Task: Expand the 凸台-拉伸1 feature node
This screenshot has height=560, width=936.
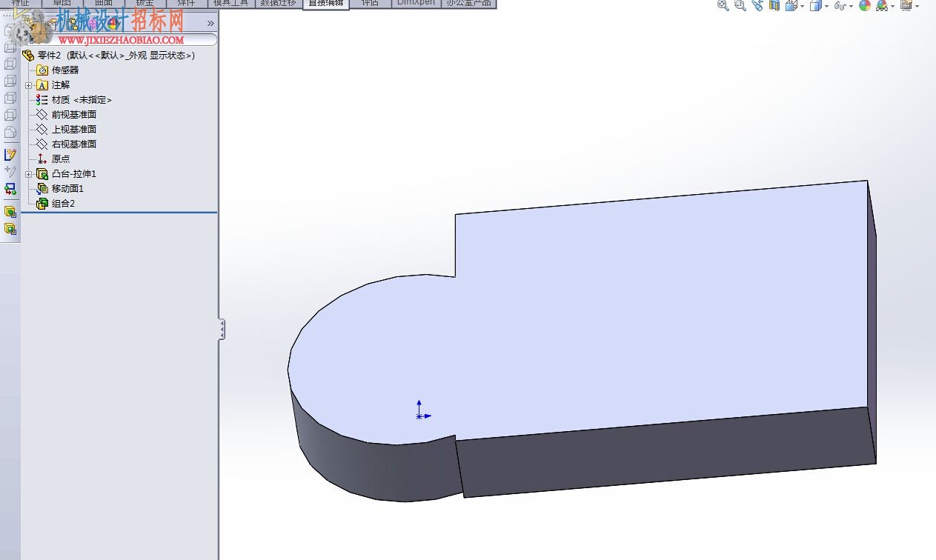Action: point(28,174)
